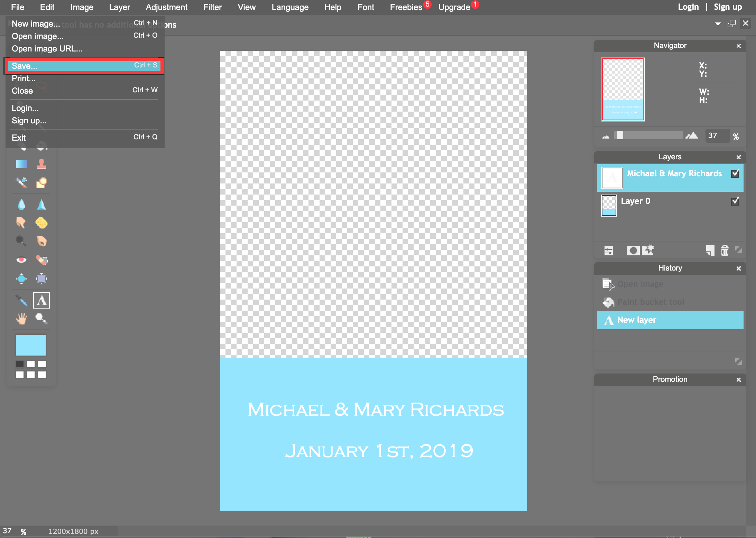Add a layer mask
The width and height of the screenshot is (756, 538).
click(x=633, y=251)
